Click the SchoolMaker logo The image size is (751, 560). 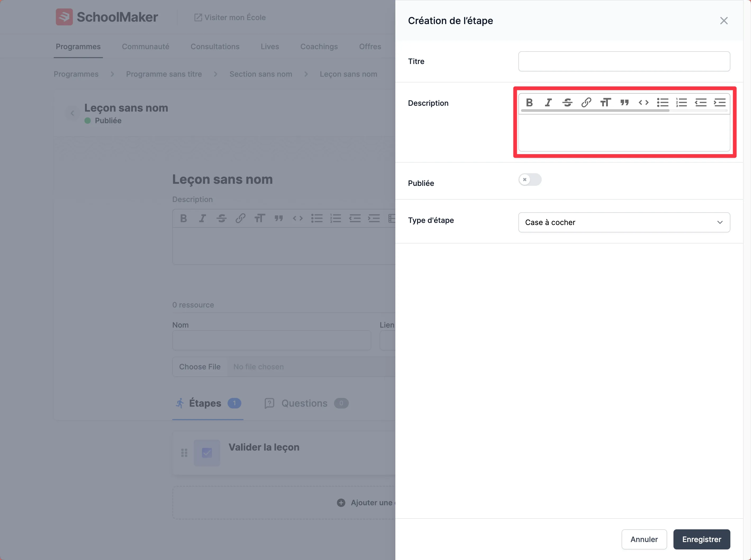click(x=107, y=17)
